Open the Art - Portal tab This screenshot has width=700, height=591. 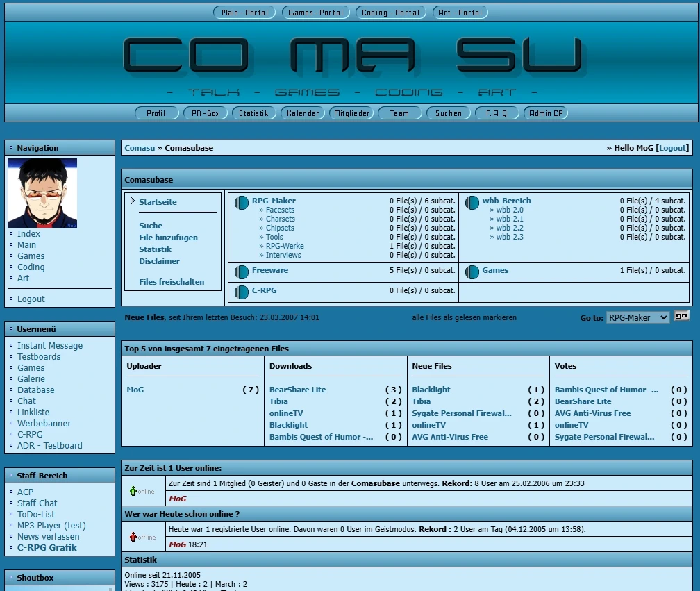460,13
